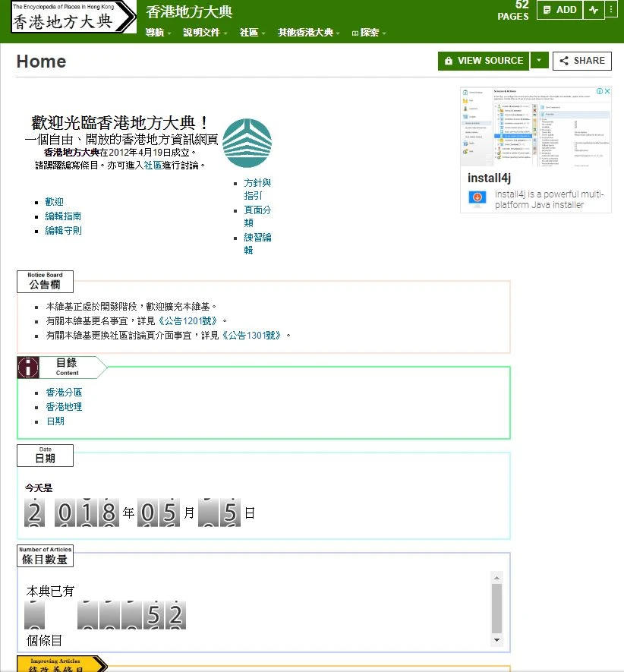Click the 本典已有 label

click(50, 592)
